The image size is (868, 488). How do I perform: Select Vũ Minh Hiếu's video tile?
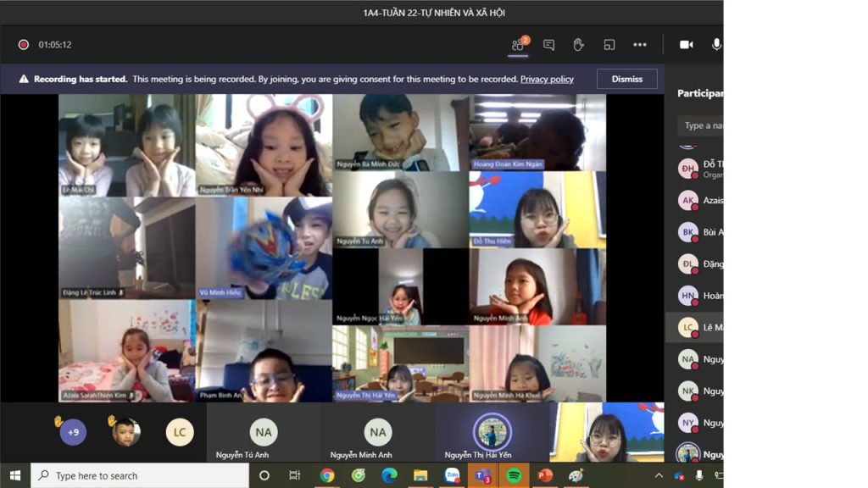[264, 247]
